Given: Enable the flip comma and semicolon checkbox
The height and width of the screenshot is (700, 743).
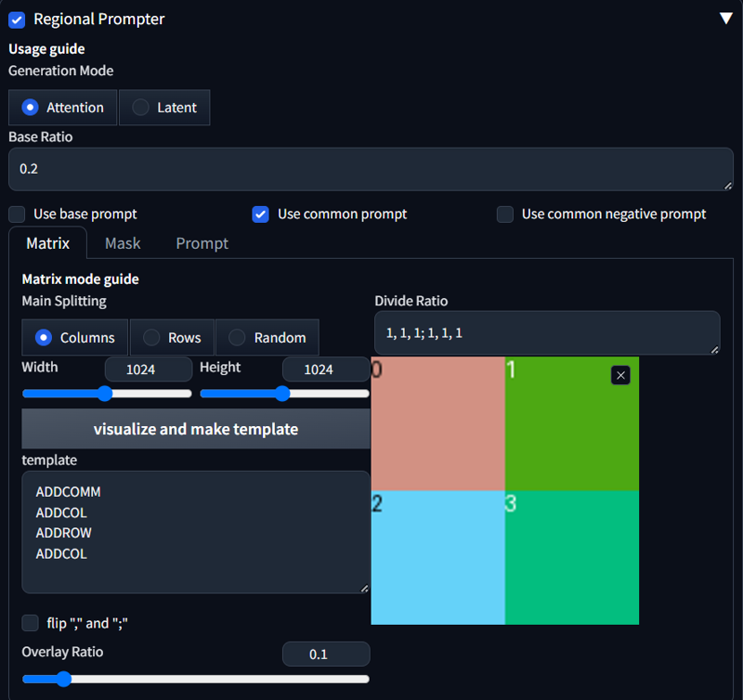Looking at the screenshot, I should [31, 623].
